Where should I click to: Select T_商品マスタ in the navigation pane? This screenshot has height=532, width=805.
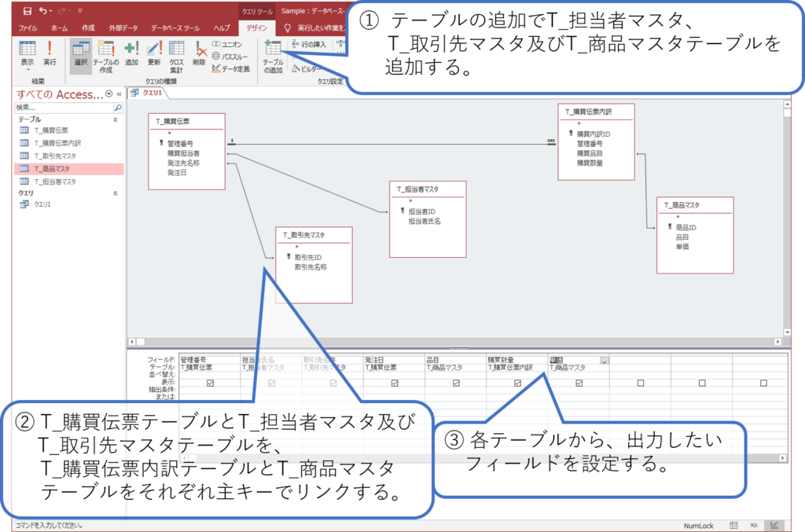69,169
